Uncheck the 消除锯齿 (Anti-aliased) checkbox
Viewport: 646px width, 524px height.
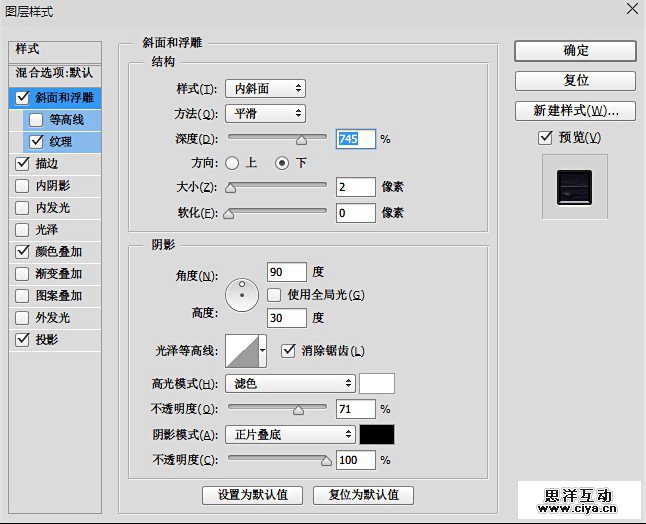tap(290, 350)
